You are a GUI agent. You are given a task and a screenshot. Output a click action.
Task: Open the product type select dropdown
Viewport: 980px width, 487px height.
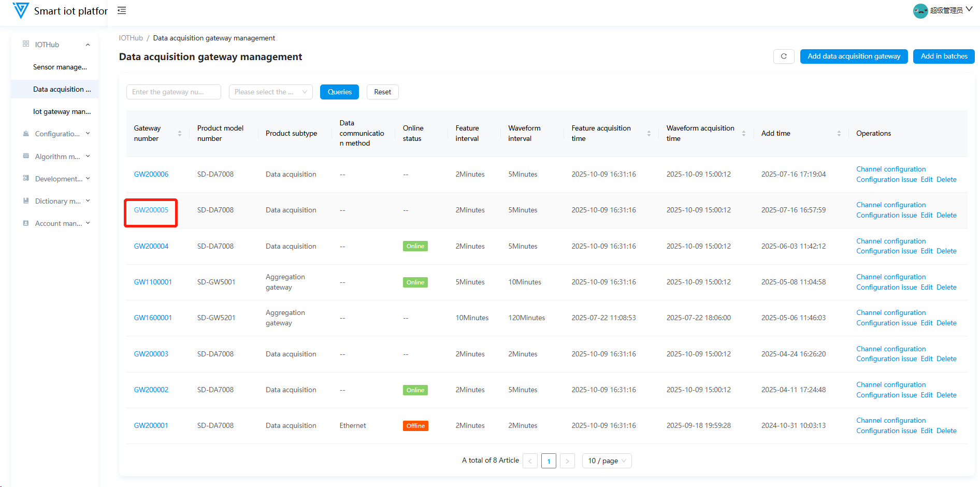pyautogui.click(x=270, y=92)
